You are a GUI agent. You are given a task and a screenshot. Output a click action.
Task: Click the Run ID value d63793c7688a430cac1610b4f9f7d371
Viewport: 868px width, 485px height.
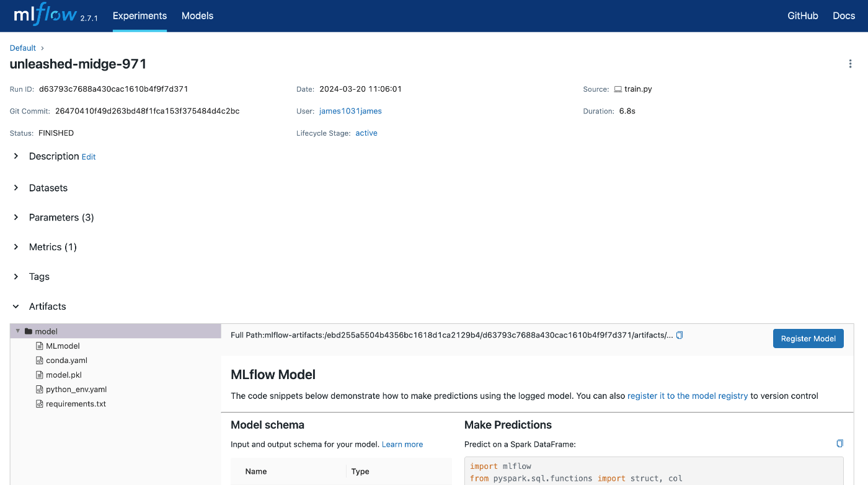tap(113, 89)
